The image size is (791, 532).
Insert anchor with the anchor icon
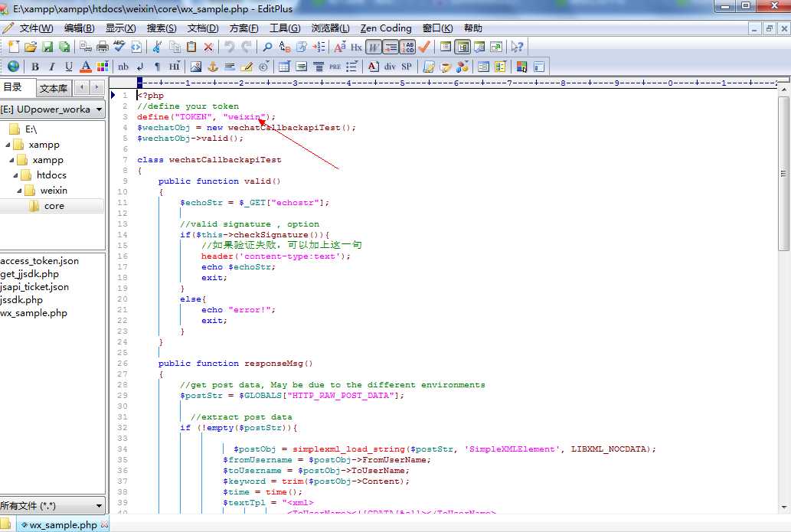(213, 67)
